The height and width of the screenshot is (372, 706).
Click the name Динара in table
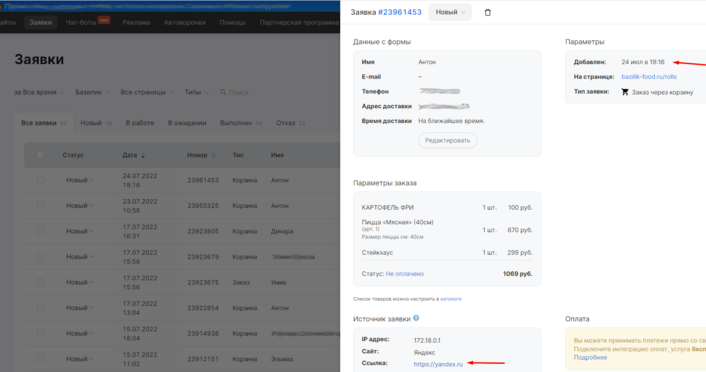282,231
